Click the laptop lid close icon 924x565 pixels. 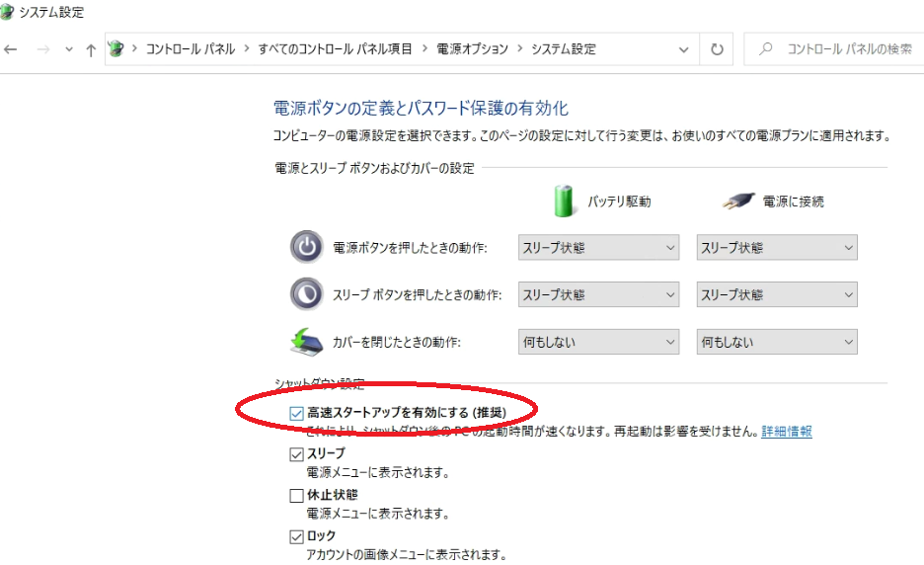pos(306,342)
